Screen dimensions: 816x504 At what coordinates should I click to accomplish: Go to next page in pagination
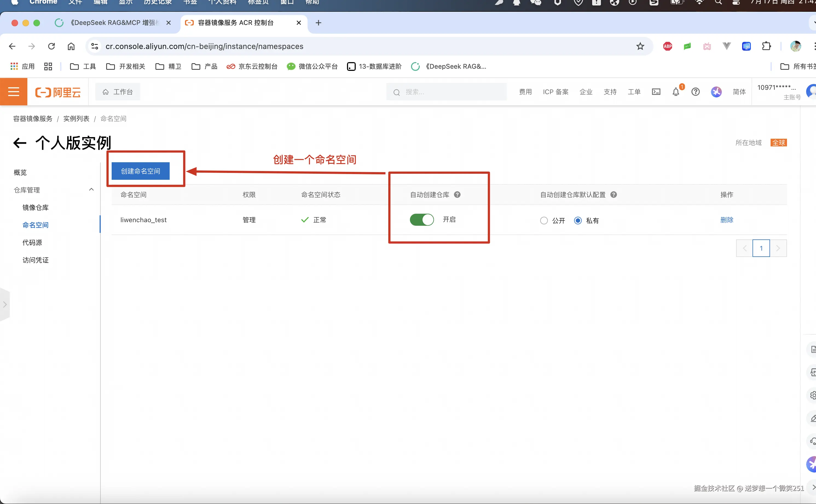pos(778,248)
